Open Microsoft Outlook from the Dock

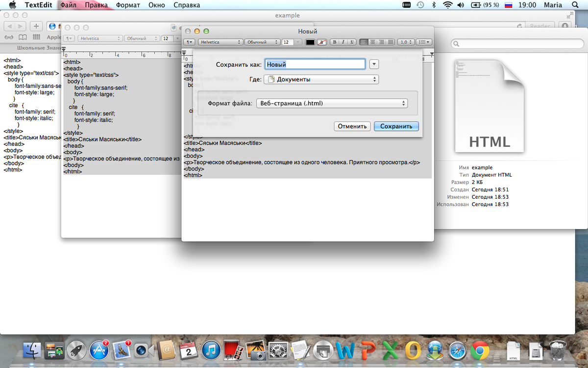tap(413, 350)
